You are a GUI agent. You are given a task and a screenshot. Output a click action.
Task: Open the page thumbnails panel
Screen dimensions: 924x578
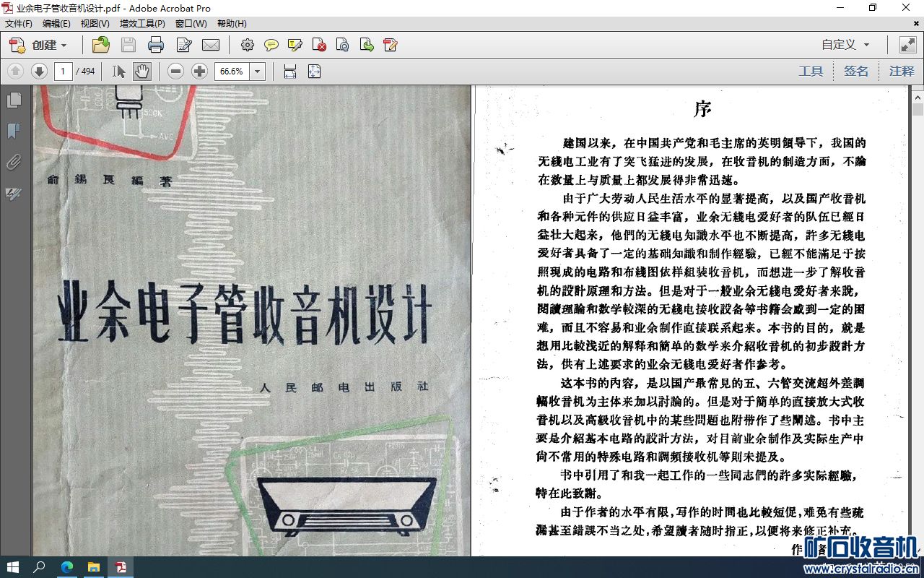(x=14, y=100)
